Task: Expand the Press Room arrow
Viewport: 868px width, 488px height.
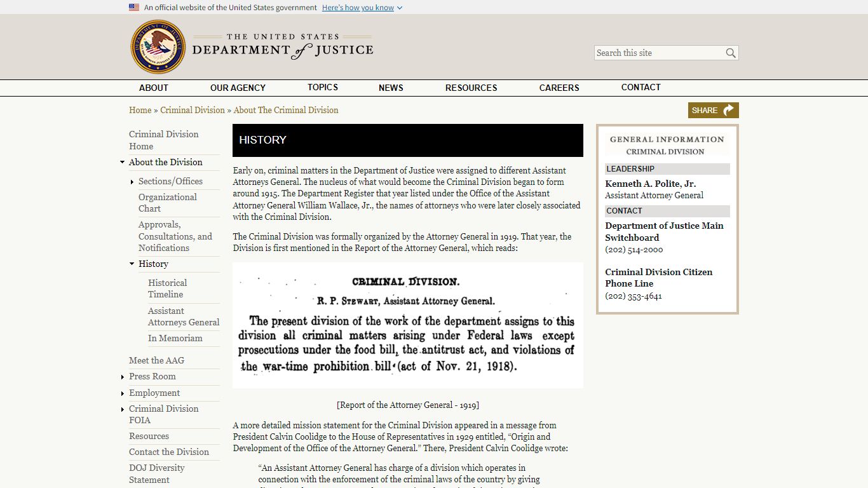Action: pos(122,377)
